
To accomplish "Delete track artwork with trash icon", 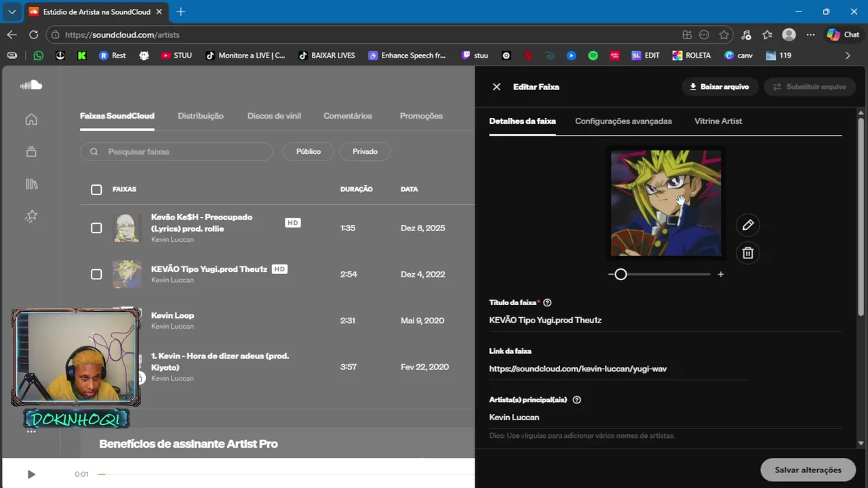I will point(747,253).
